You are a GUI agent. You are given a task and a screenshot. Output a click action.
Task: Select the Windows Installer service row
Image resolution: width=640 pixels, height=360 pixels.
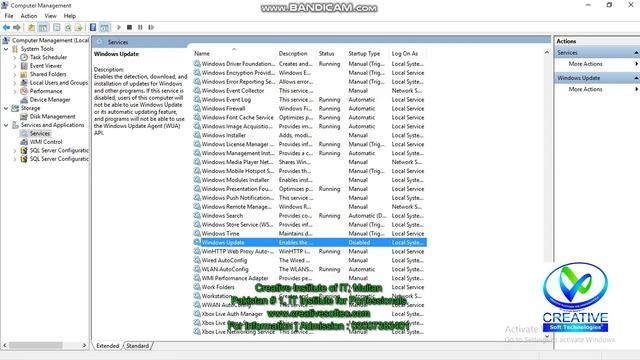click(310, 135)
